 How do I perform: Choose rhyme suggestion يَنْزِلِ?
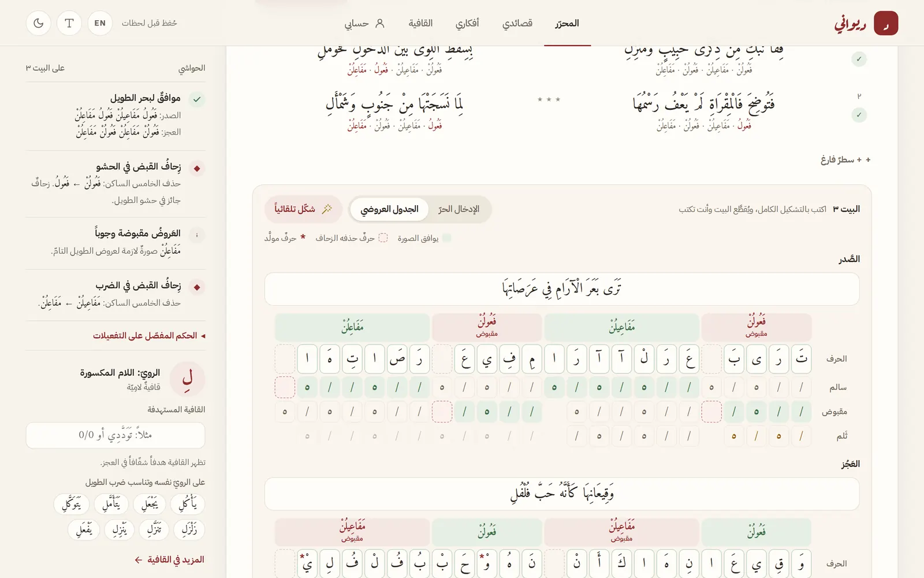[120, 529]
